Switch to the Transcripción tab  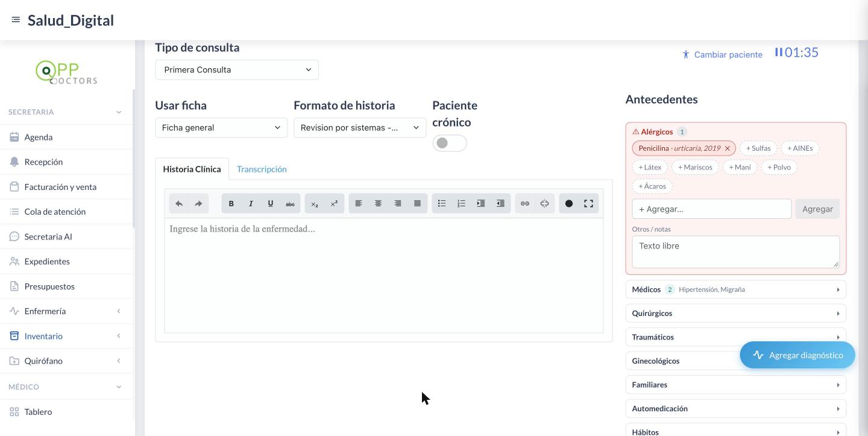262,169
